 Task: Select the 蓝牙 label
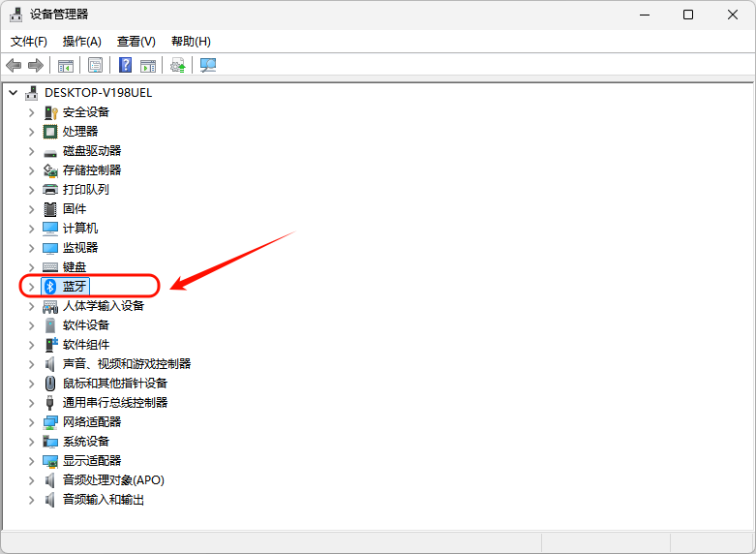click(75, 286)
